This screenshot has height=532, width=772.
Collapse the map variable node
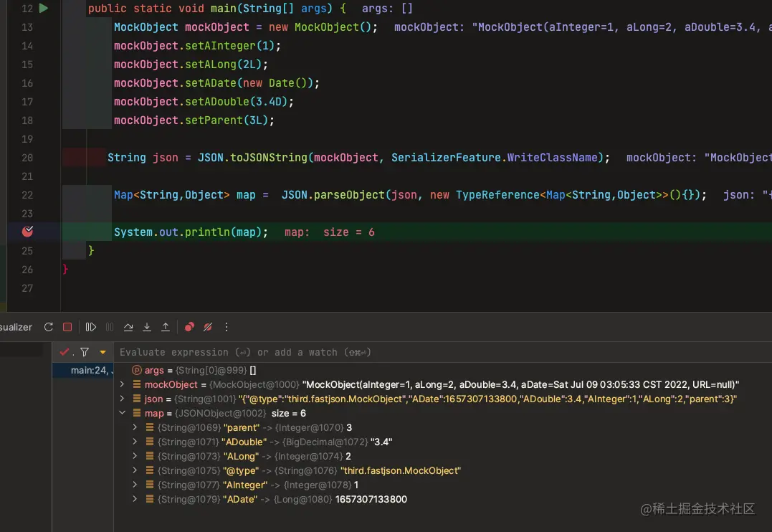tap(123, 414)
